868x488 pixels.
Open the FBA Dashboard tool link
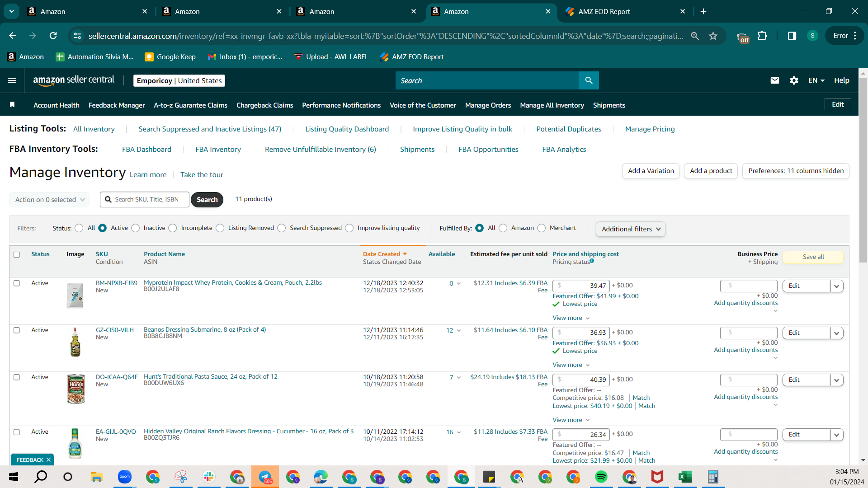pos(146,150)
